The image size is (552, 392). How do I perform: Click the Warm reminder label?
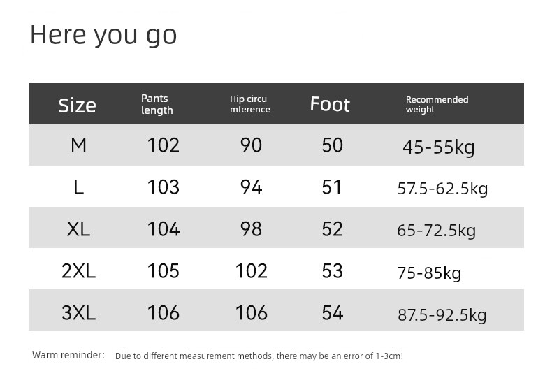(68, 355)
